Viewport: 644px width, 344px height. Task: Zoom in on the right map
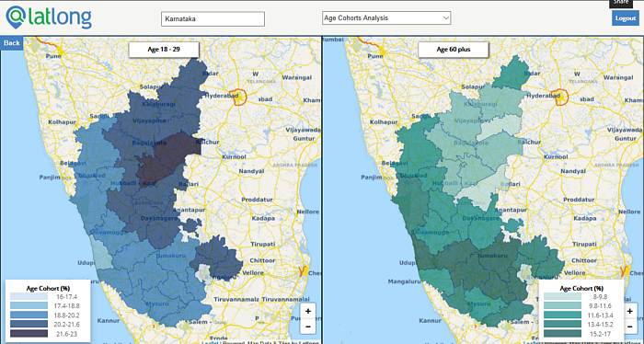click(x=629, y=311)
